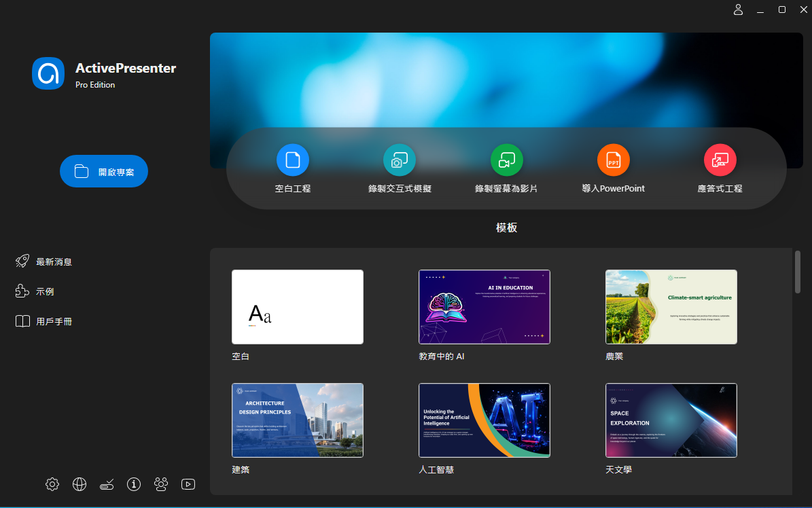The width and height of the screenshot is (812, 508).
Task: Open the 用戶手冊 user manual link
Action: pos(54,322)
